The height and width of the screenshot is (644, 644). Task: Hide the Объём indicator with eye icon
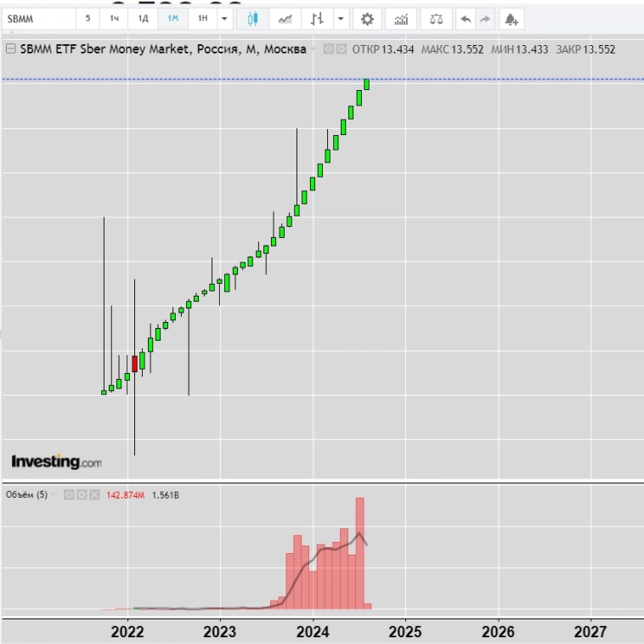click(x=69, y=495)
